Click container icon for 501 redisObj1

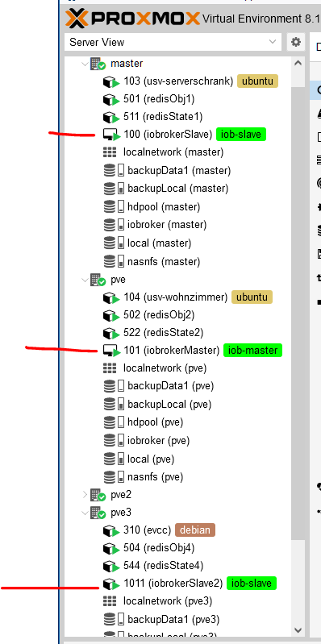pos(111,99)
